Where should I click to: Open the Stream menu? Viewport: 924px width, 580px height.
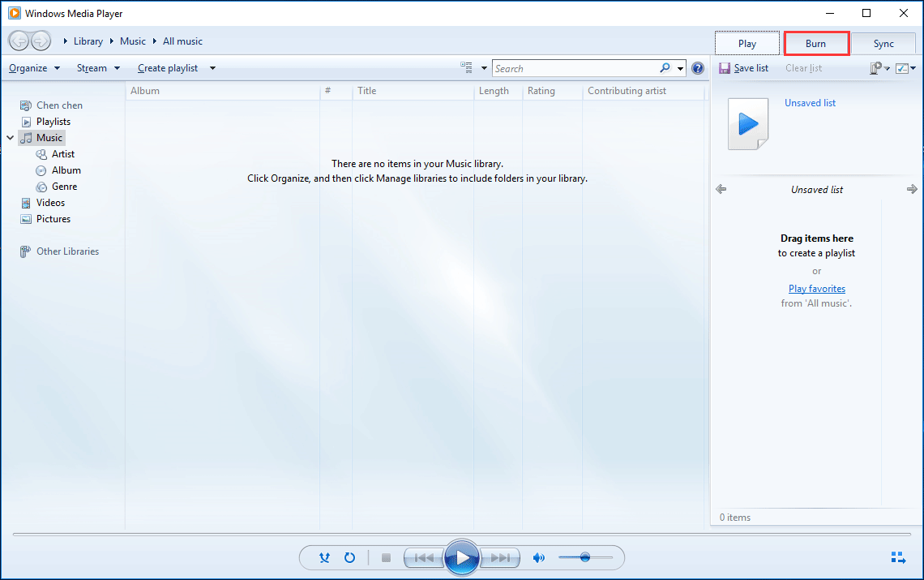92,67
